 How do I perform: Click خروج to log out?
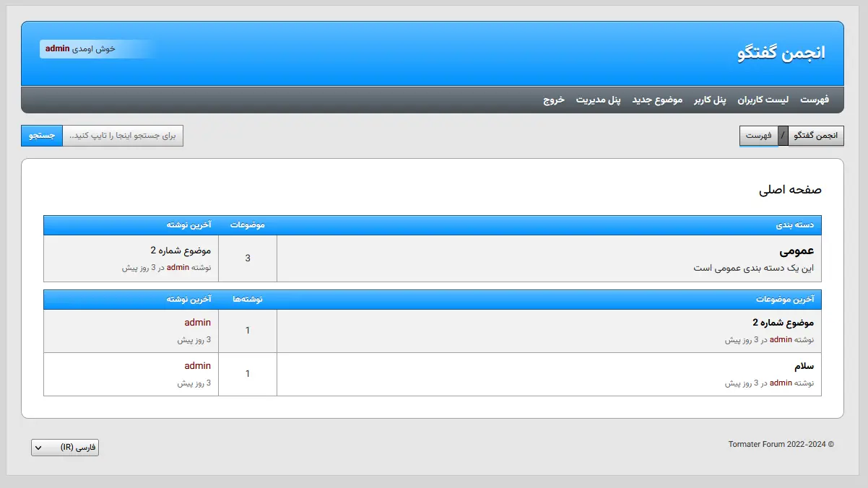coord(554,100)
